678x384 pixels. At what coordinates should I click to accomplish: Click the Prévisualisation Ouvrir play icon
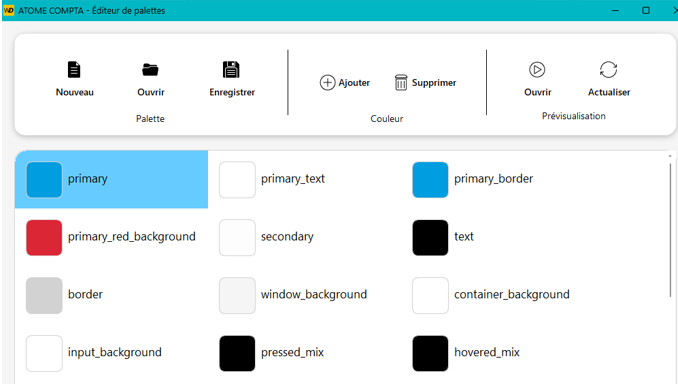[x=537, y=70]
